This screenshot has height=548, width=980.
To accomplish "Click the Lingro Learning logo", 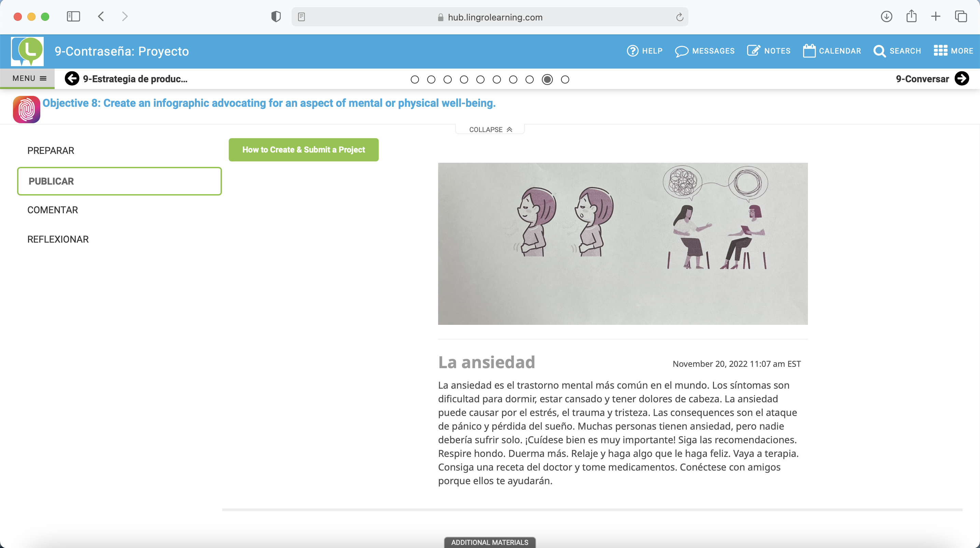I will 27,51.
